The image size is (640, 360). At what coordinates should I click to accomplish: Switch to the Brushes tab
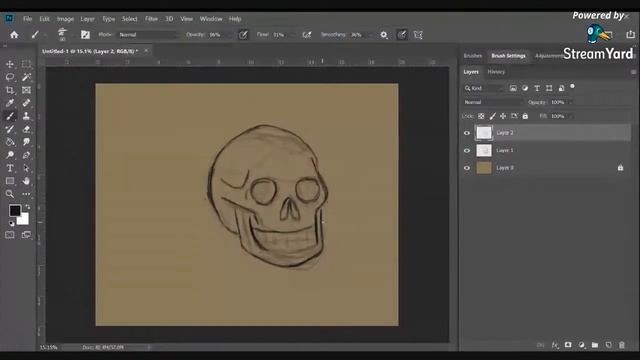[x=473, y=56]
